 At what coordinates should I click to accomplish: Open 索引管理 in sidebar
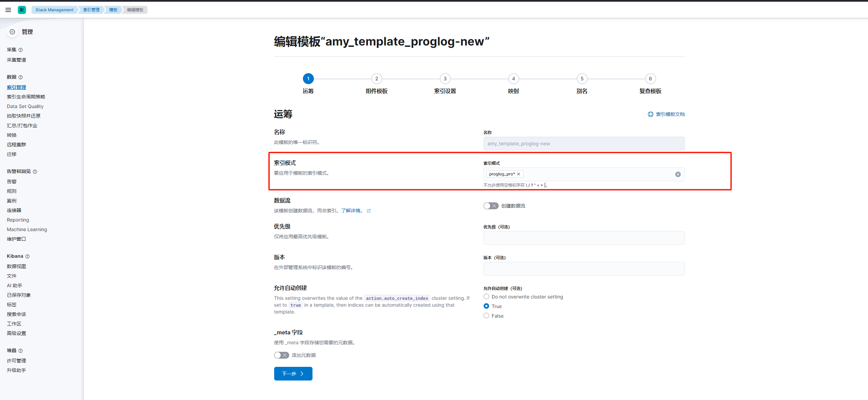pos(16,87)
